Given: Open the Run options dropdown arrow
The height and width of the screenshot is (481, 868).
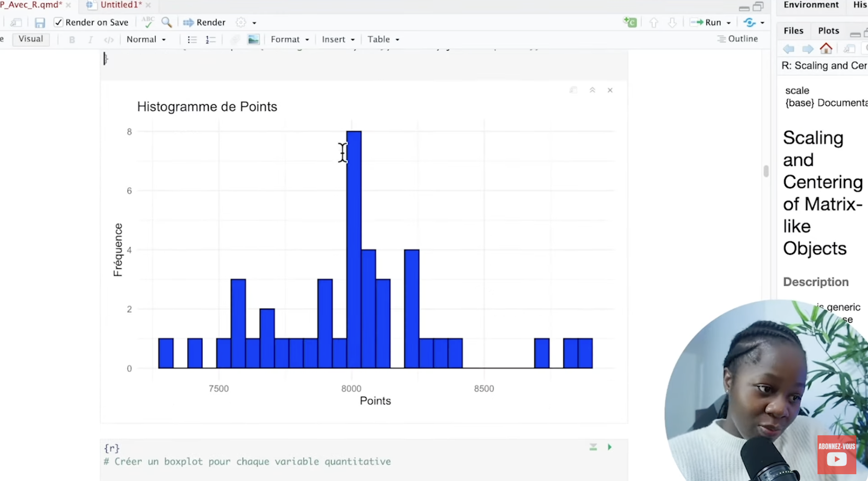Looking at the screenshot, I should (x=729, y=23).
